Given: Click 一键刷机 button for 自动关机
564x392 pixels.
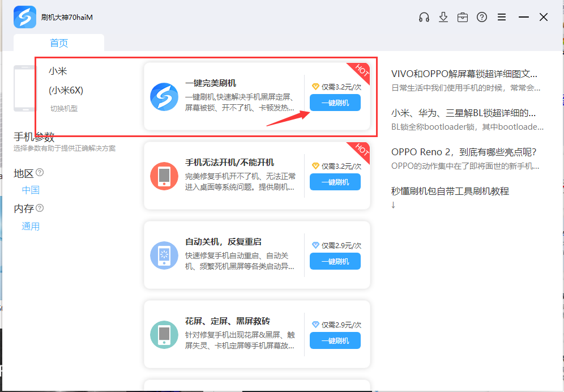Looking at the screenshot, I should point(335,261).
